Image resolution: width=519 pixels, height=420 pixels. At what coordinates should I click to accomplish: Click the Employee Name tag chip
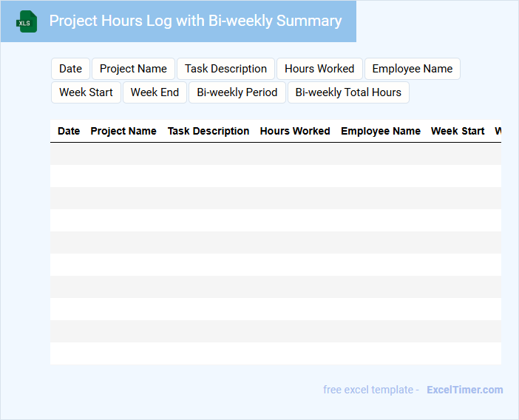[x=413, y=69]
